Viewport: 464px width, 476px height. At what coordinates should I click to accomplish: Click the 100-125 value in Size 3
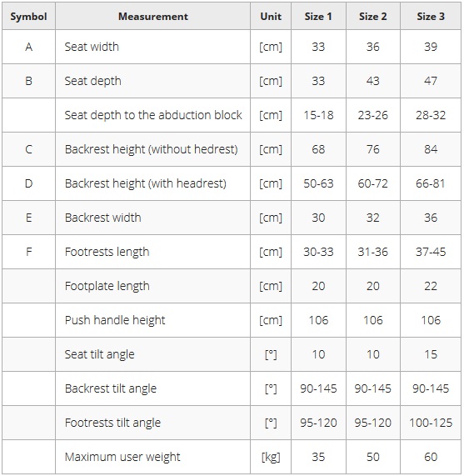coord(431,423)
